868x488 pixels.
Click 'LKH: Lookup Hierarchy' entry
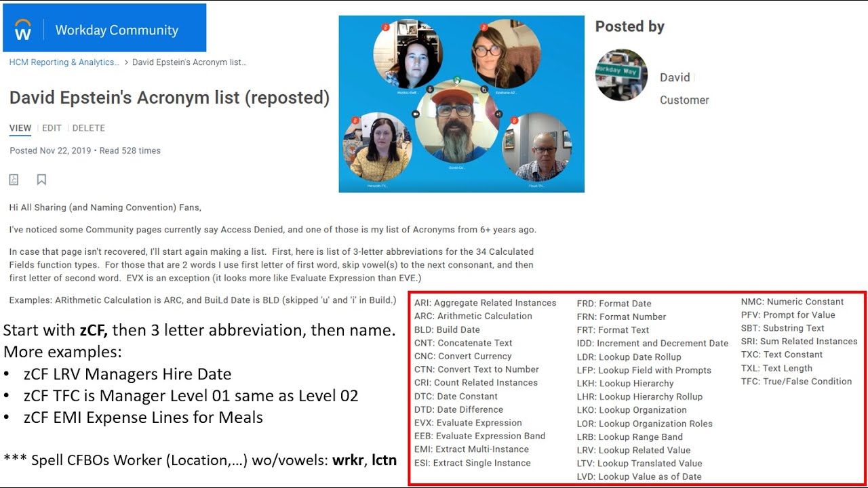(x=625, y=384)
